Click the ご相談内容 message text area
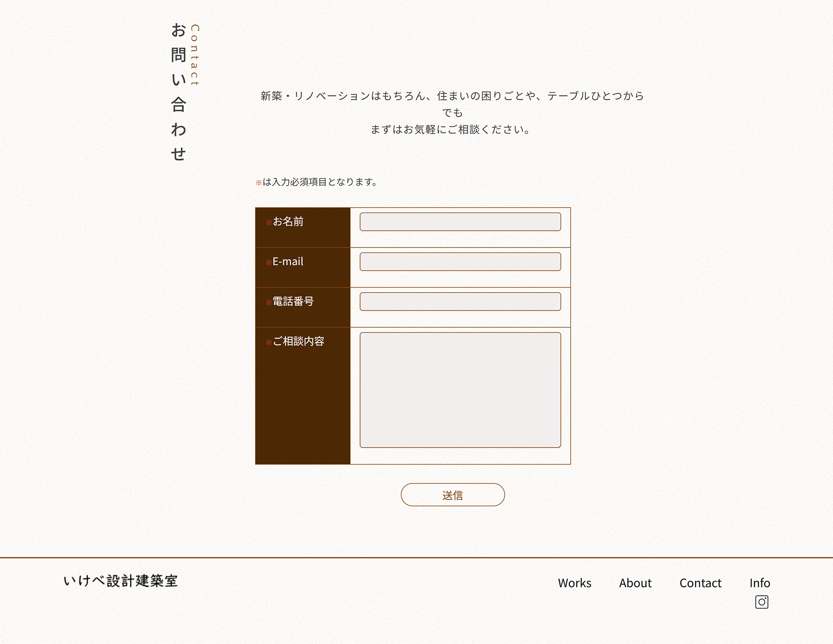The image size is (833, 644). 460,389
